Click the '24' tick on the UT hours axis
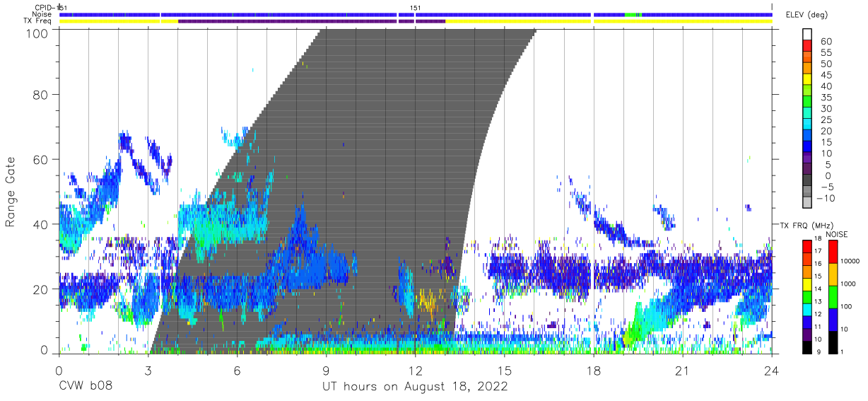868x401 pixels. 772,371
